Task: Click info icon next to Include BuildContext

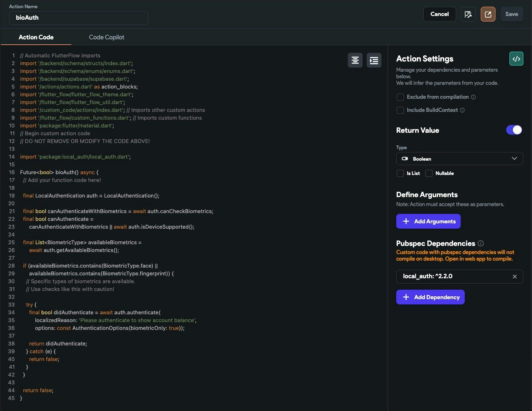Action: click(x=462, y=110)
